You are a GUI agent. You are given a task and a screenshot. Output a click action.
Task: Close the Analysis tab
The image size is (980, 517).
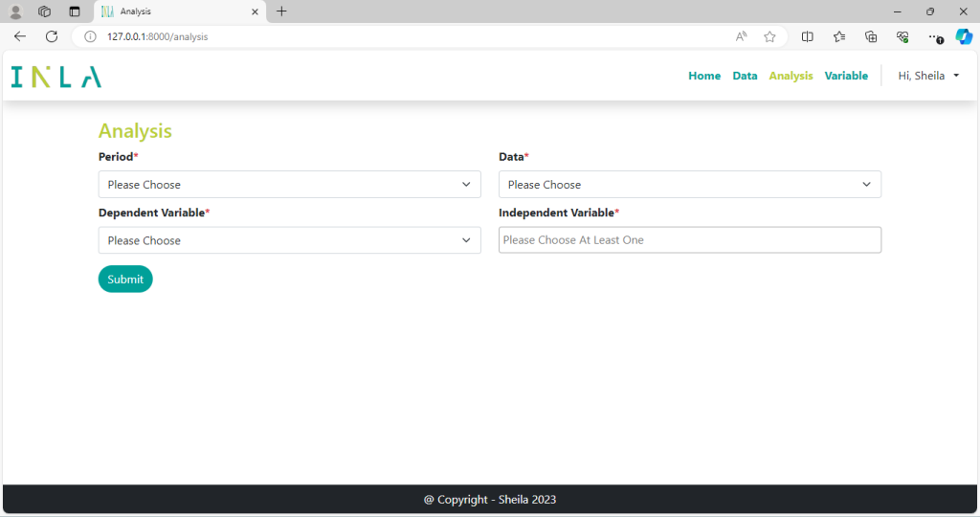pos(255,11)
